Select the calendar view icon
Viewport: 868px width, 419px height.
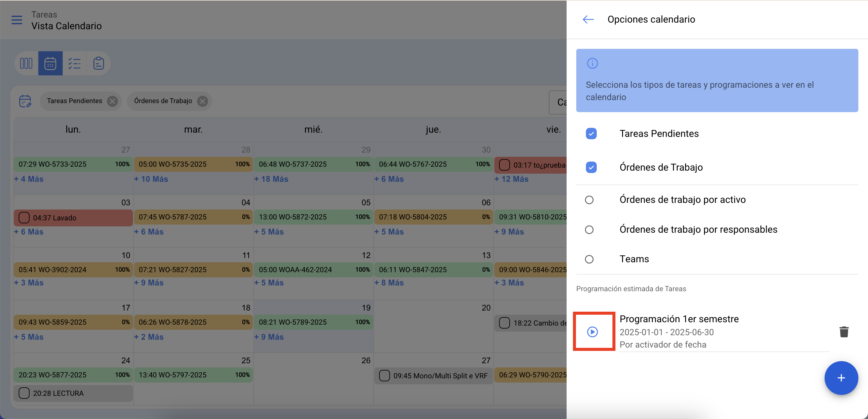(x=50, y=63)
